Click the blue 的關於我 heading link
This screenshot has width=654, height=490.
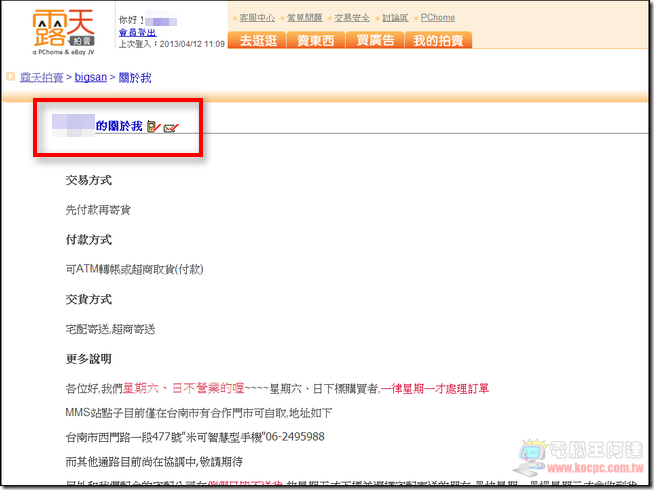coord(119,126)
